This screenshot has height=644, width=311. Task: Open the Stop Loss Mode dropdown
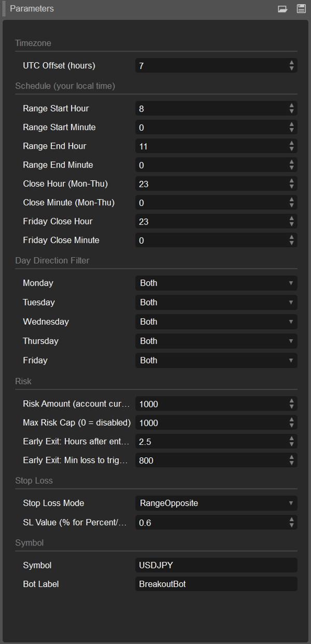216,503
